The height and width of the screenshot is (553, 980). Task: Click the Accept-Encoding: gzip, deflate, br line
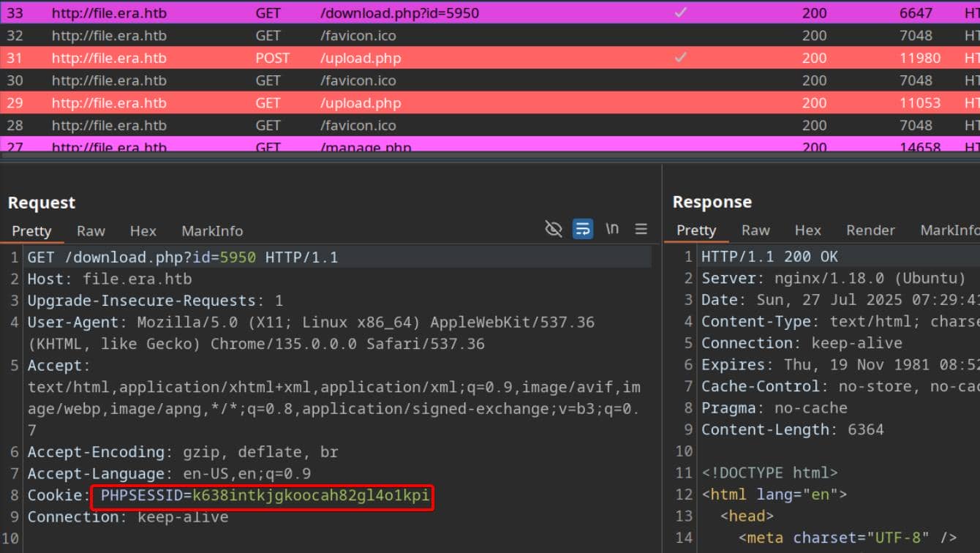click(x=183, y=452)
